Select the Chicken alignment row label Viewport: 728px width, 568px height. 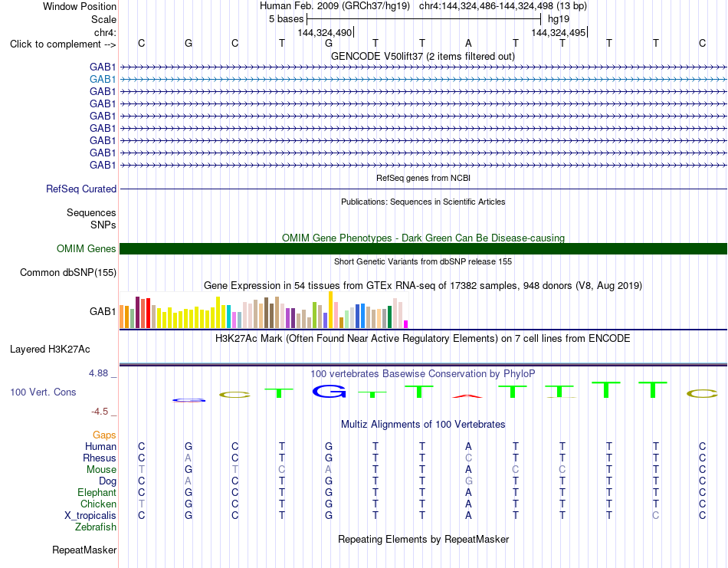[98, 504]
